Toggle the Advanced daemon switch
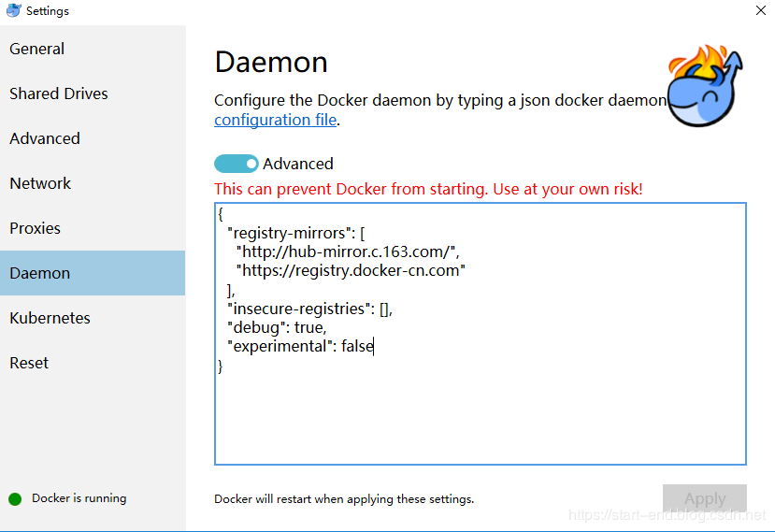 pos(237,164)
